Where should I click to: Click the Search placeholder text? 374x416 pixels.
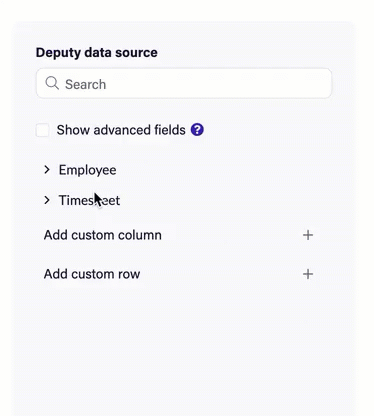tap(86, 84)
